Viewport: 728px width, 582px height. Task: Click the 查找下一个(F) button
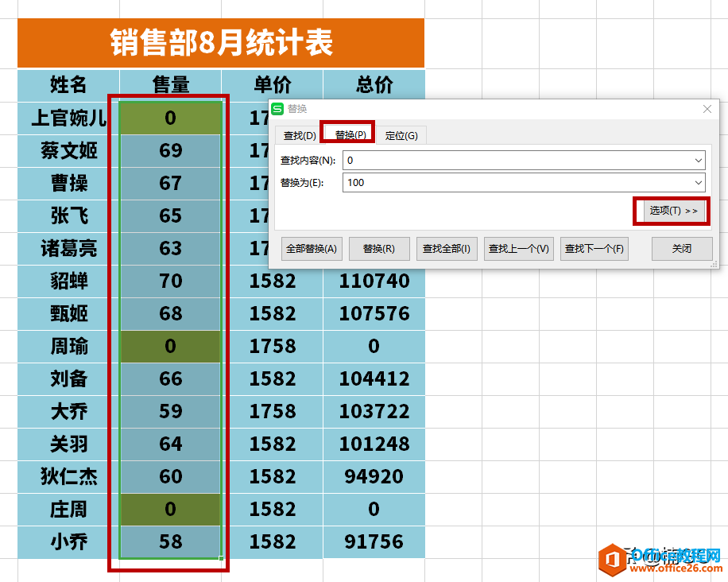594,249
